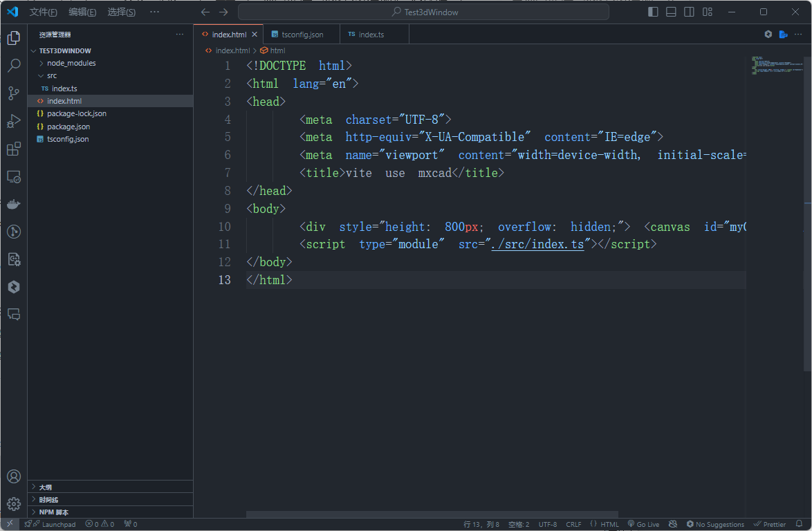Open Source Control view

click(14, 93)
